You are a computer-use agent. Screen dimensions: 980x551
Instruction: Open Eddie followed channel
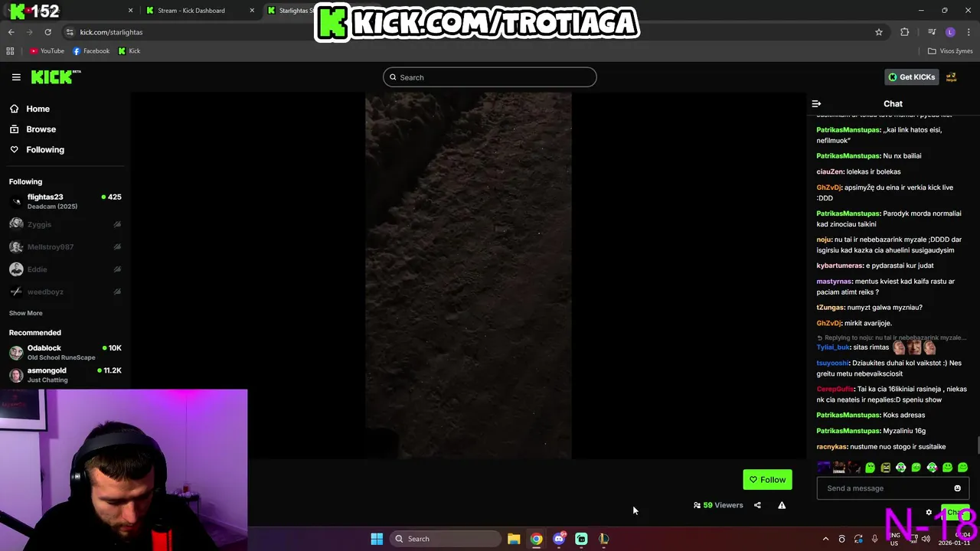[x=65, y=269]
